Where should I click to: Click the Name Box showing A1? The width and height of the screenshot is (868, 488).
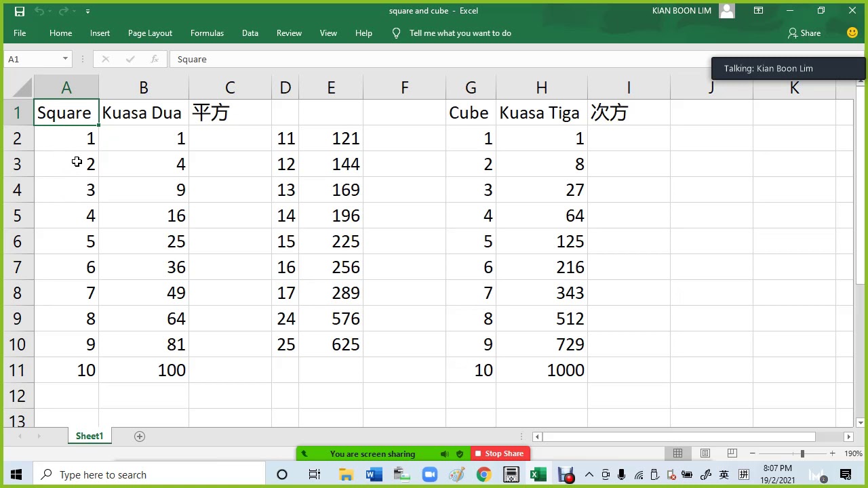pyautogui.click(x=33, y=60)
